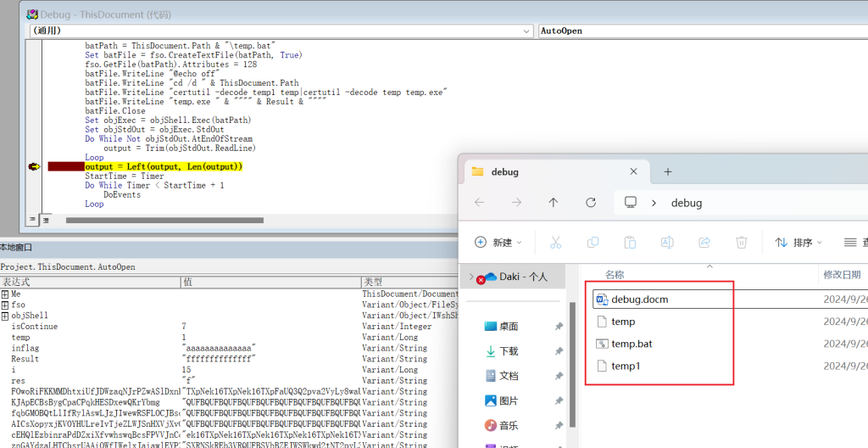The image size is (868, 448).
Task: Click the blank icon of file temp1
Action: 602,366
